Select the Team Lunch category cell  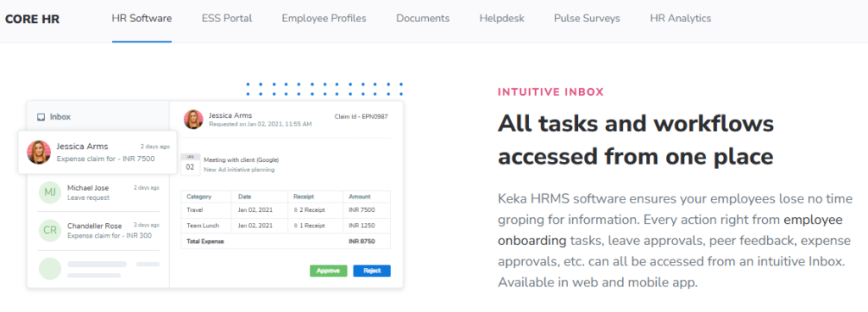pyautogui.click(x=203, y=226)
